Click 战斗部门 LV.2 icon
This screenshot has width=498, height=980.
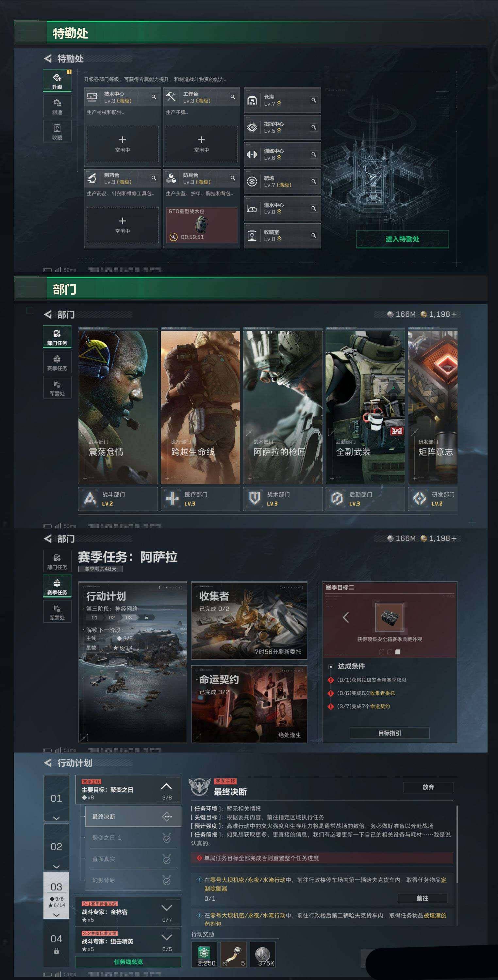[x=90, y=498]
